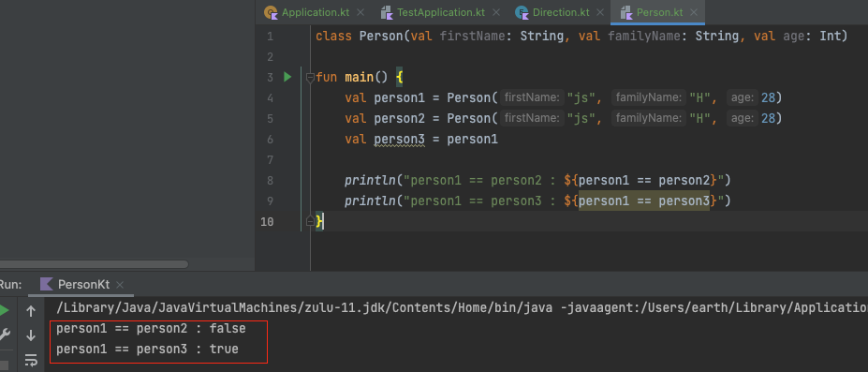
Task: Click the Person.kt file type icon
Action: click(x=626, y=12)
